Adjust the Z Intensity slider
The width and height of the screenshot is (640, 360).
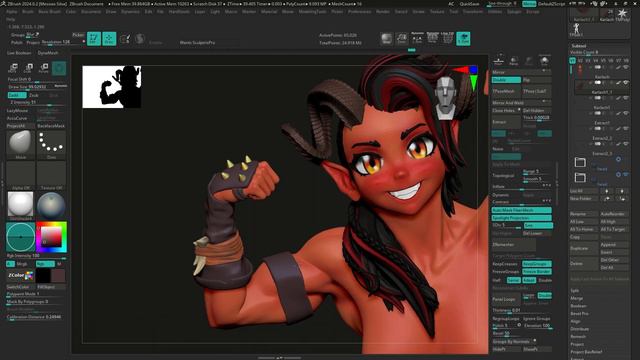[x=37, y=103]
